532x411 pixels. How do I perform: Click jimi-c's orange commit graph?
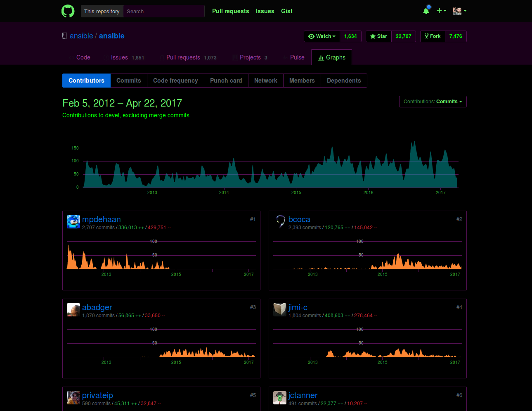(367, 344)
